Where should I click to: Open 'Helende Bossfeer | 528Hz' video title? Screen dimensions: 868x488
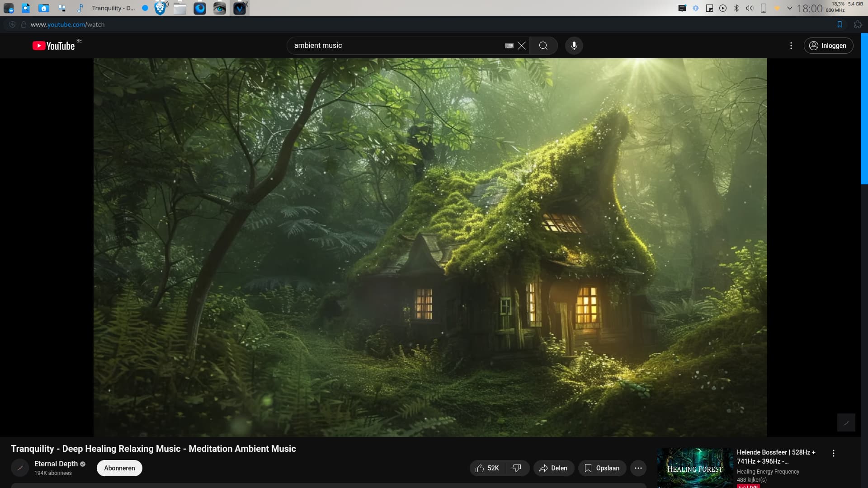(x=776, y=457)
